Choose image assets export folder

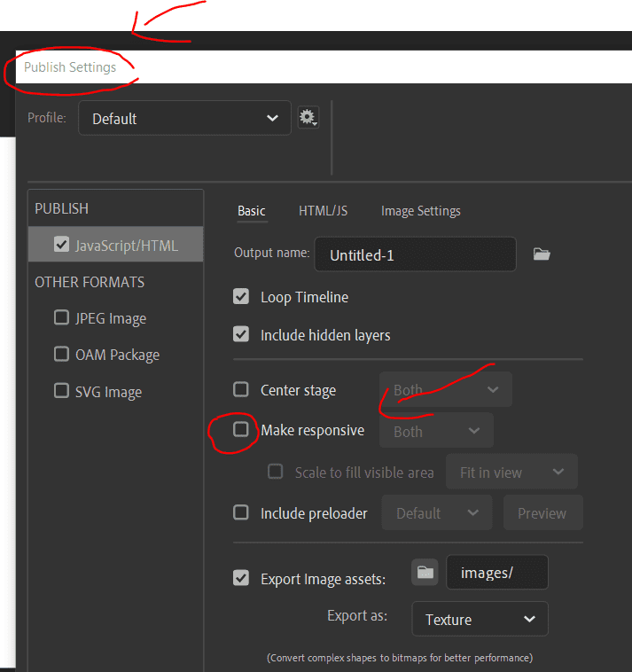click(x=425, y=572)
